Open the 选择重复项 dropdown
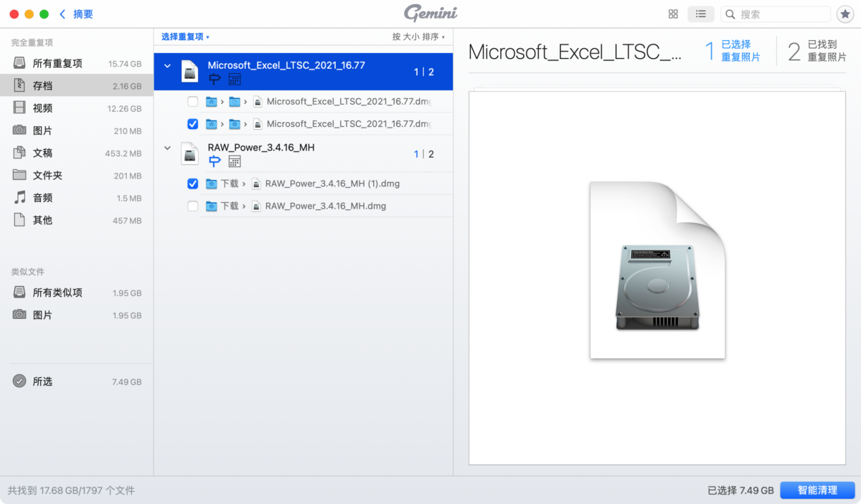861x504 pixels. point(185,37)
